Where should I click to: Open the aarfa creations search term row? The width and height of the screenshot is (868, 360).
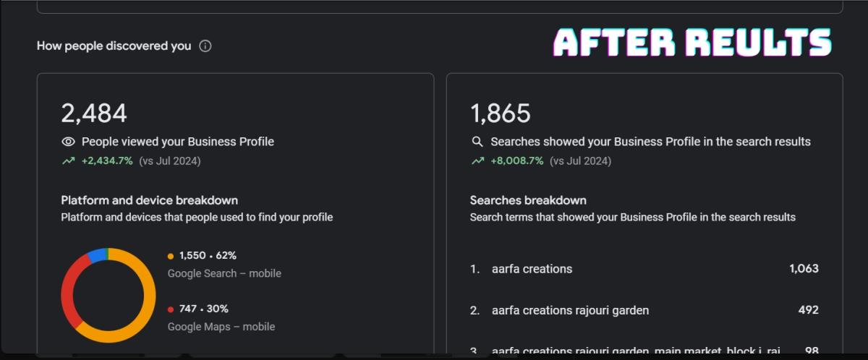pyautogui.click(x=532, y=269)
